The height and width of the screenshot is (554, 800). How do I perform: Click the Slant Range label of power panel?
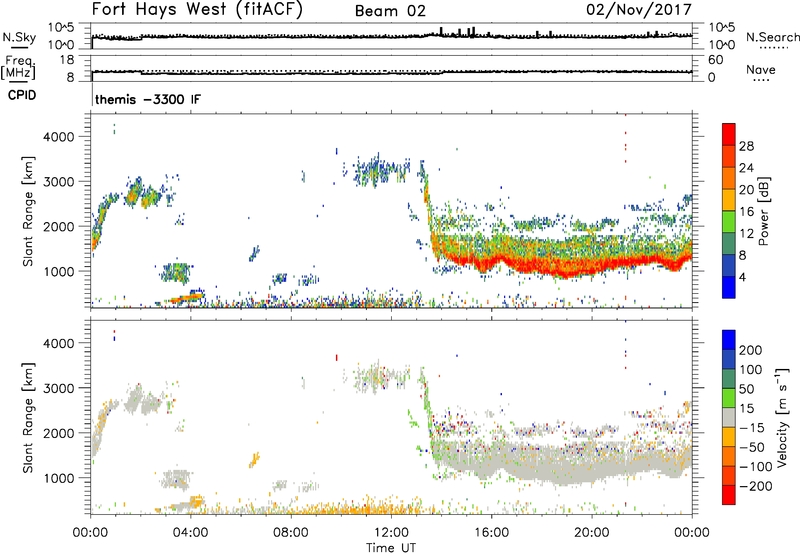[28, 211]
